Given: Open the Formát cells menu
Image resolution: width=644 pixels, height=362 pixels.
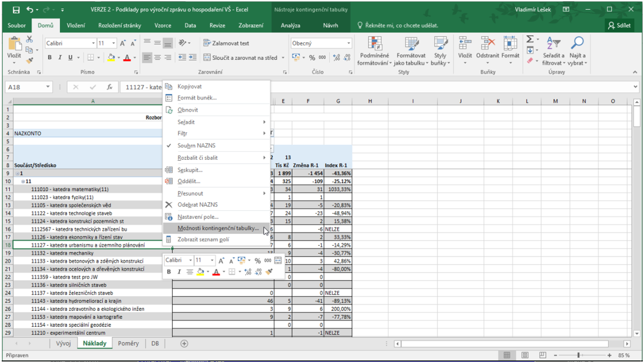Looking at the screenshot, I should point(510,51).
